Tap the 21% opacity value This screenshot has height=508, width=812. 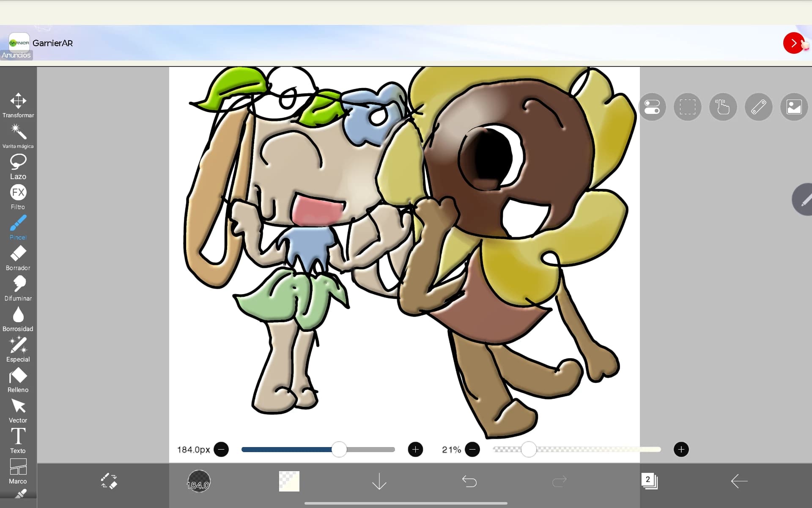[451, 450]
